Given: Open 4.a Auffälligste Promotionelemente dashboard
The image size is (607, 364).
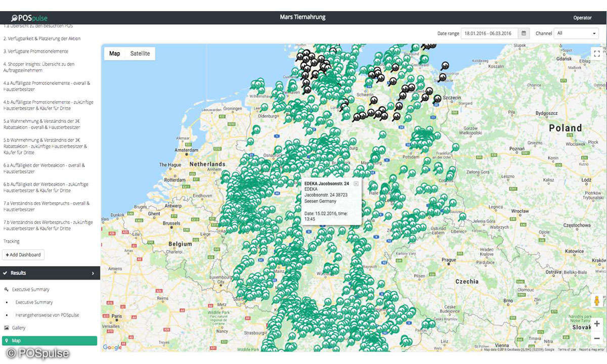Looking at the screenshot, I should [47, 86].
